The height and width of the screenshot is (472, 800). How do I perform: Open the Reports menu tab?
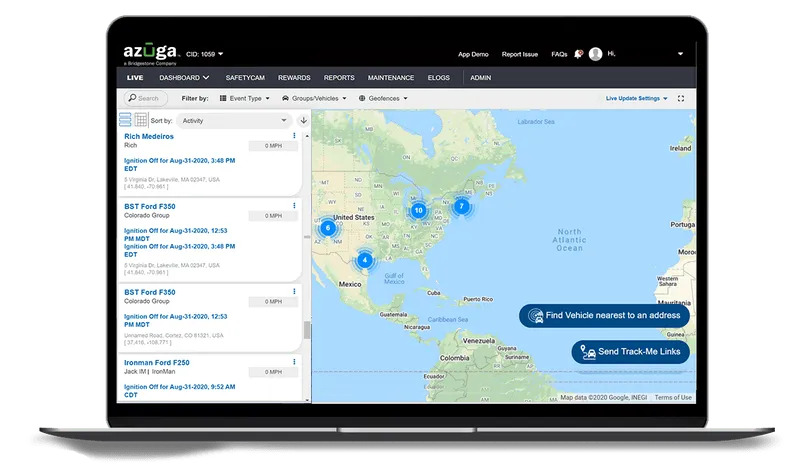click(x=339, y=77)
